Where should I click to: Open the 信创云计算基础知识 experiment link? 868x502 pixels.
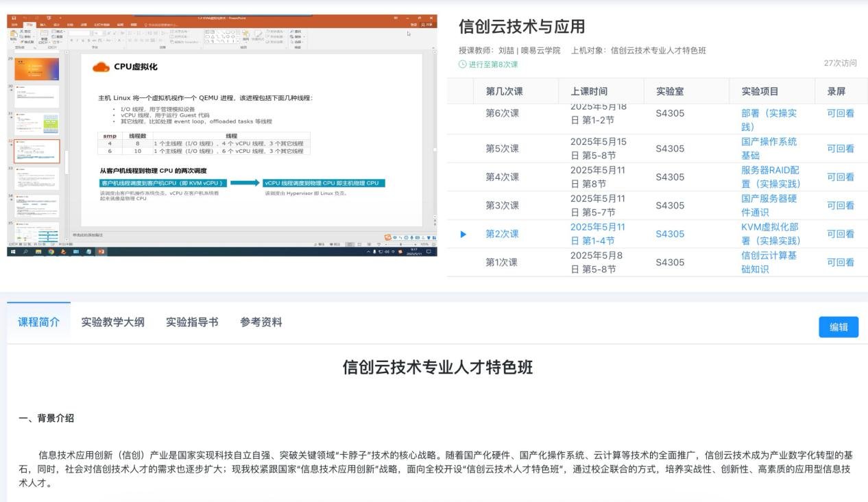point(769,262)
